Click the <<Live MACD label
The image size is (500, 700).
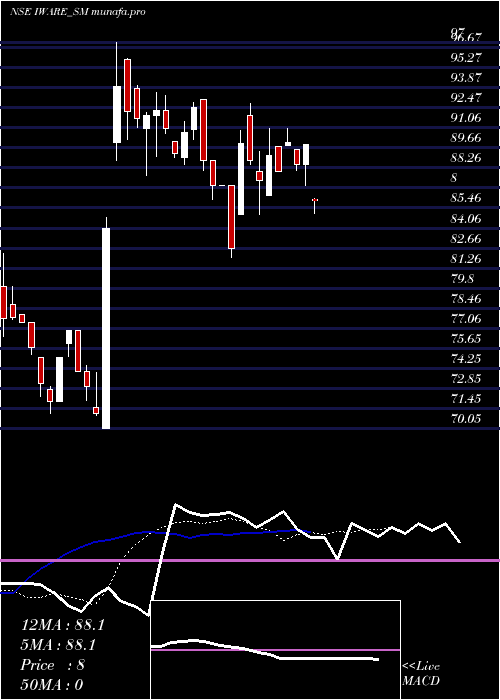(x=421, y=674)
